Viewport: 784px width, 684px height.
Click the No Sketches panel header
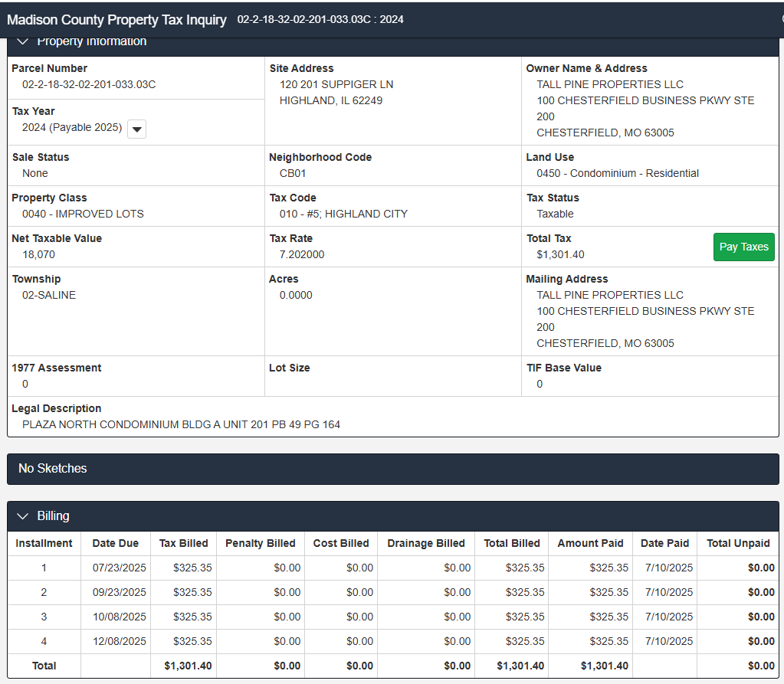53,468
